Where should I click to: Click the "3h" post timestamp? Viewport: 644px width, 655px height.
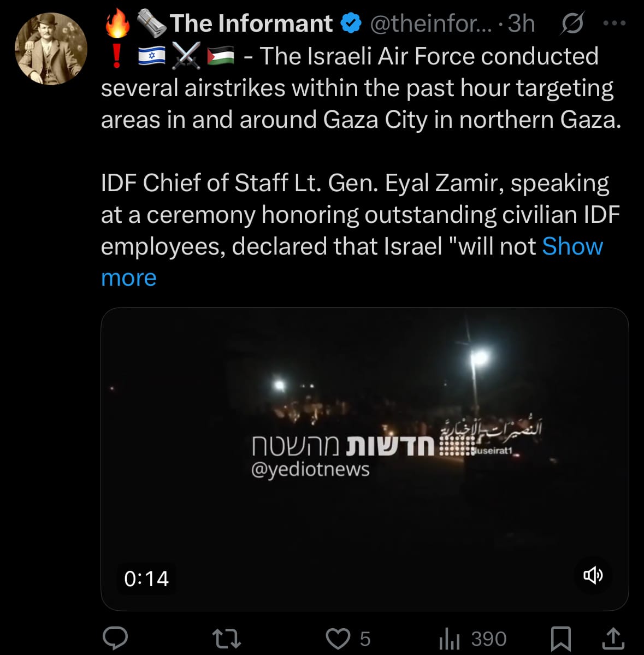521,23
